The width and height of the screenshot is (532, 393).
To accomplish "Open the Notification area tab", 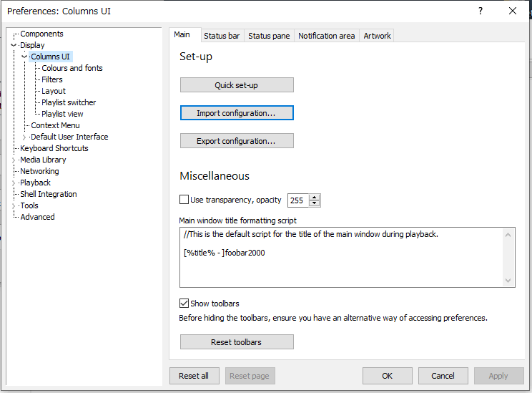I will point(326,36).
